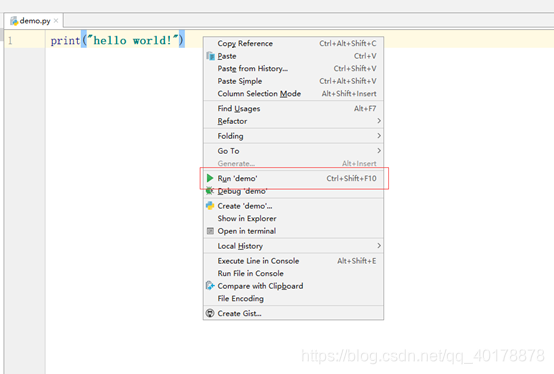
Task: Click the Compare with Clipboard icon
Action: tap(210, 286)
